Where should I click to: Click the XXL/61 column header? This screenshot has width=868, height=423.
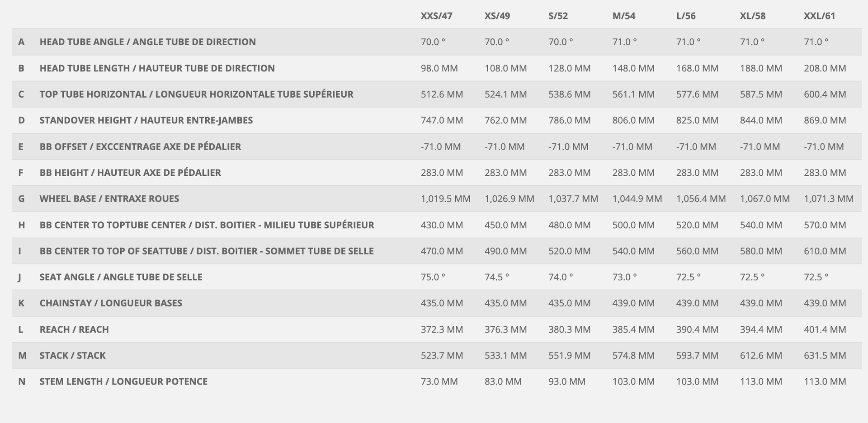click(819, 16)
